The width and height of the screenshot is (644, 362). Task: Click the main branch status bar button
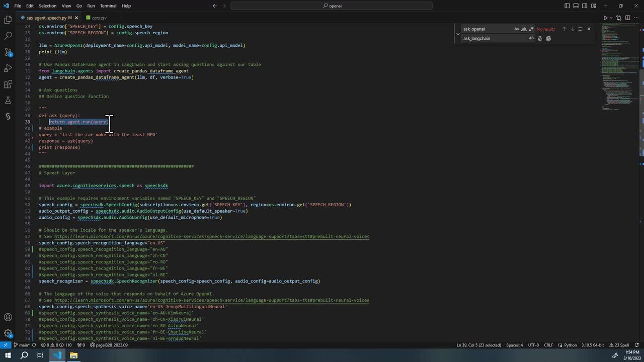click(21, 345)
